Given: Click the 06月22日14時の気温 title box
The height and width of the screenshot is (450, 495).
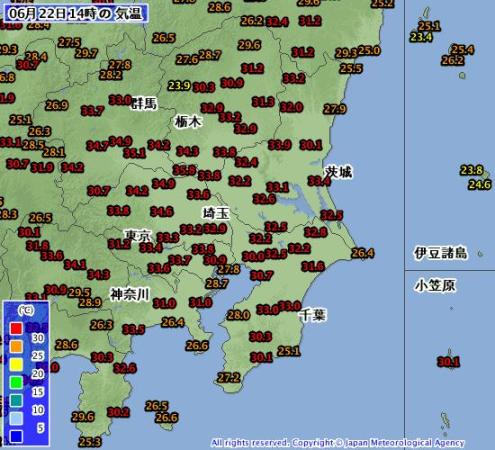Looking at the screenshot, I should [x=76, y=14].
